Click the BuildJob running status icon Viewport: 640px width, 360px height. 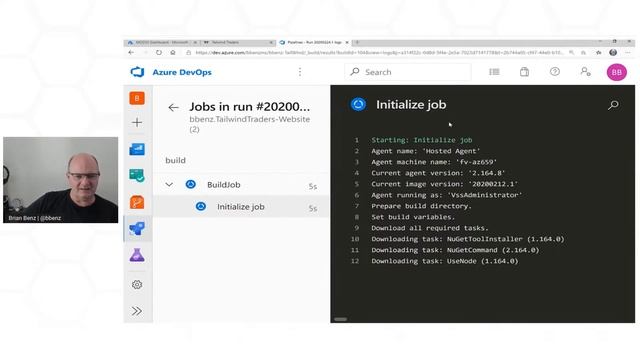(x=191, y=184)
